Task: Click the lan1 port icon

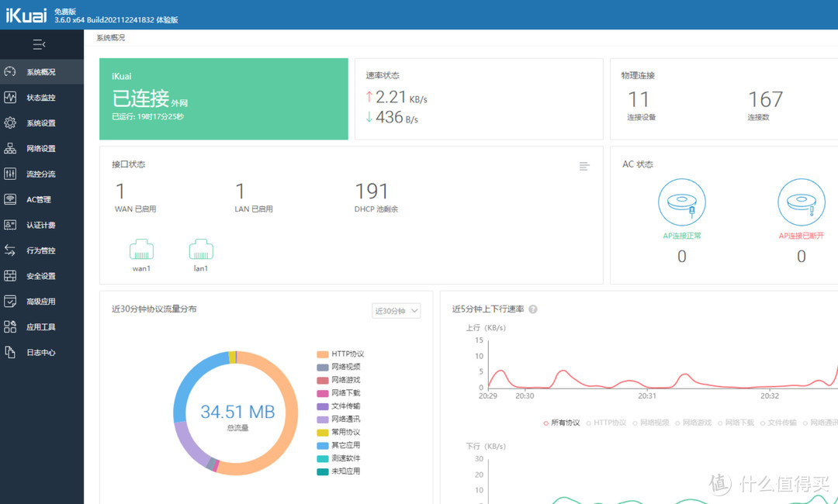Action: tap(201, 250)
